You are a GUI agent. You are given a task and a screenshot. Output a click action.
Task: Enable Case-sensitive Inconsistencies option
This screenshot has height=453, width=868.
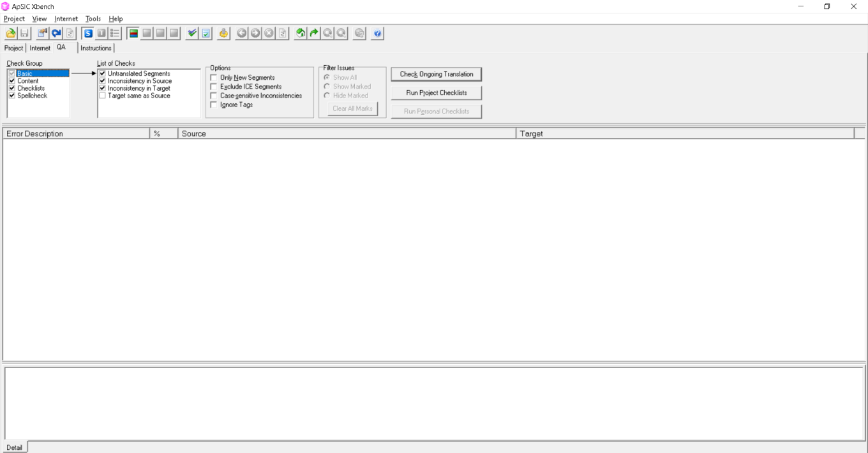point(214,96)
